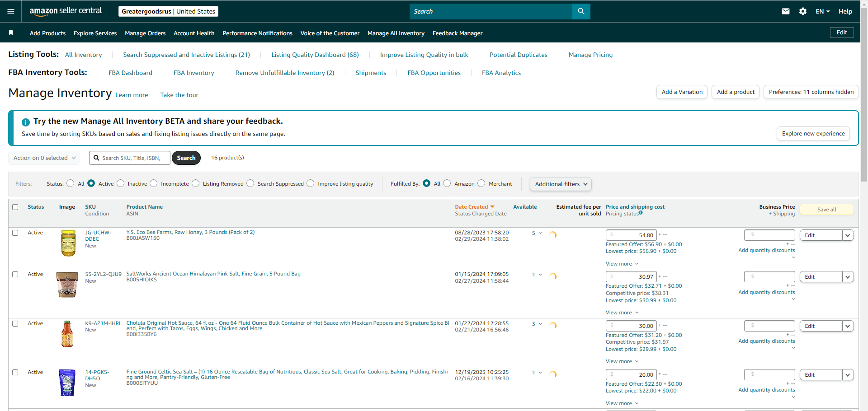Tick the select-all checkbox in table header
Screen dimensions: 868x411
coord(15,207)
